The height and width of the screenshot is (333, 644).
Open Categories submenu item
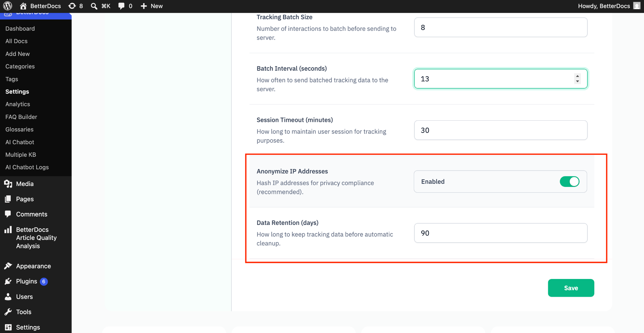coord(20,66)
